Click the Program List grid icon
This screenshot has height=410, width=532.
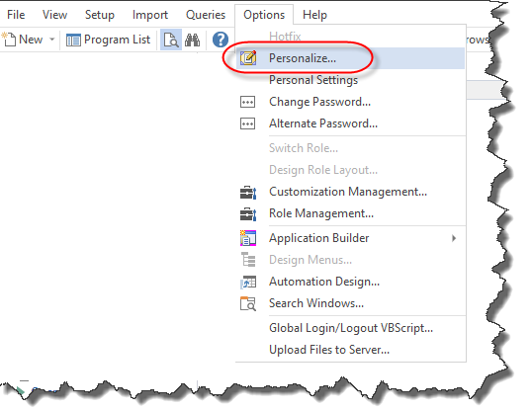(x=73, y=40)
